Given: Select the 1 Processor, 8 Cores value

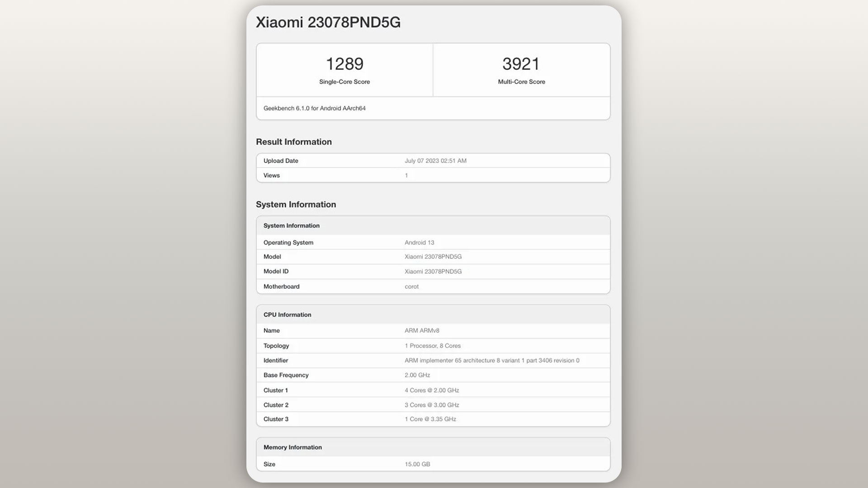Looking at the screenshot, I should pos(433,346).
